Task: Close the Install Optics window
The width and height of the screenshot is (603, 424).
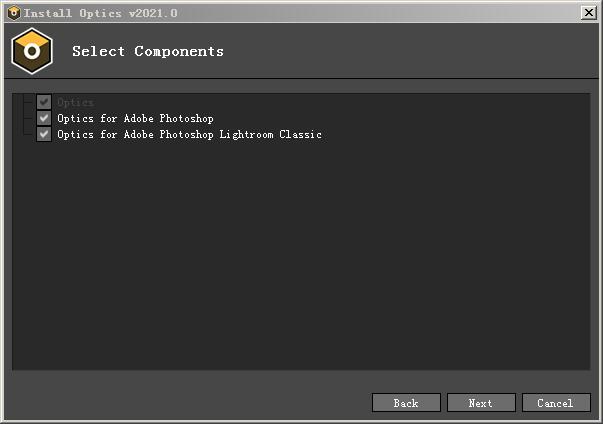Action: 588,13
